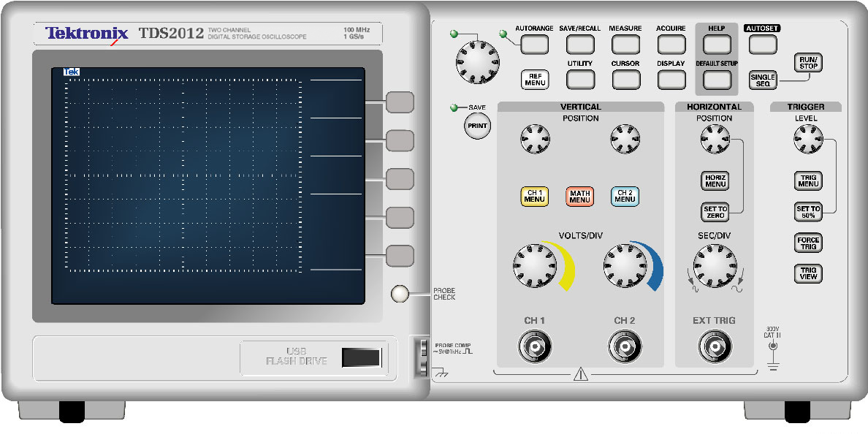868x448 pixels.
Task: Open the blue CH 2 MENU button
Action: coord(625,197)
